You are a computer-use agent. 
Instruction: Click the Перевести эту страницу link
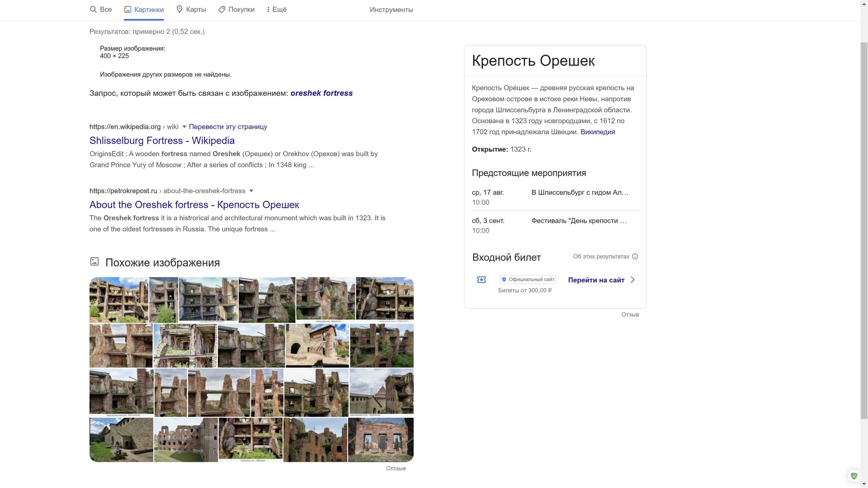[228, 127]
